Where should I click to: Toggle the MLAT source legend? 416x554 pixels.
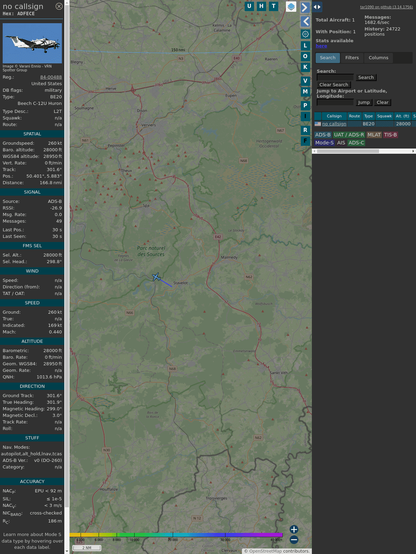pos(374,135)
